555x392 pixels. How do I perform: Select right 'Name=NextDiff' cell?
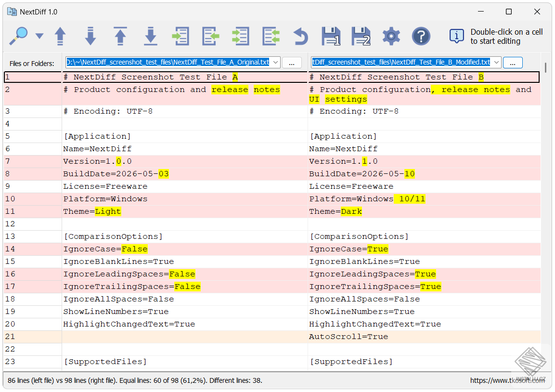(x=424, y=149)
